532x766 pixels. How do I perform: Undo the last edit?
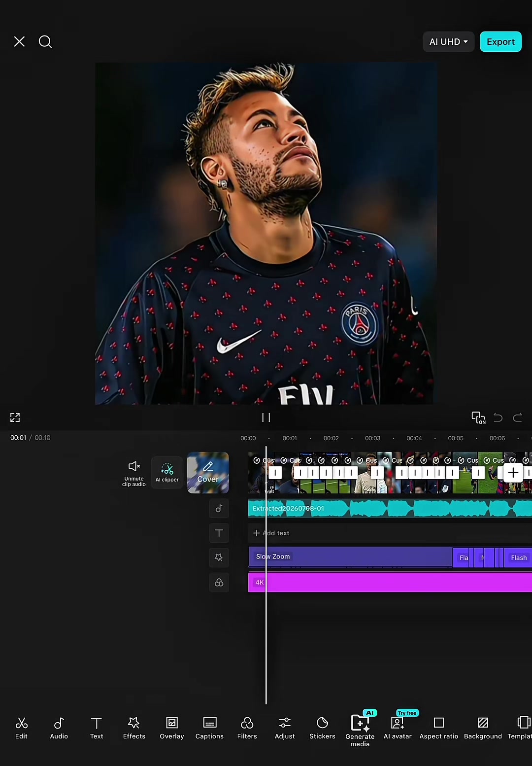(498, 418)
